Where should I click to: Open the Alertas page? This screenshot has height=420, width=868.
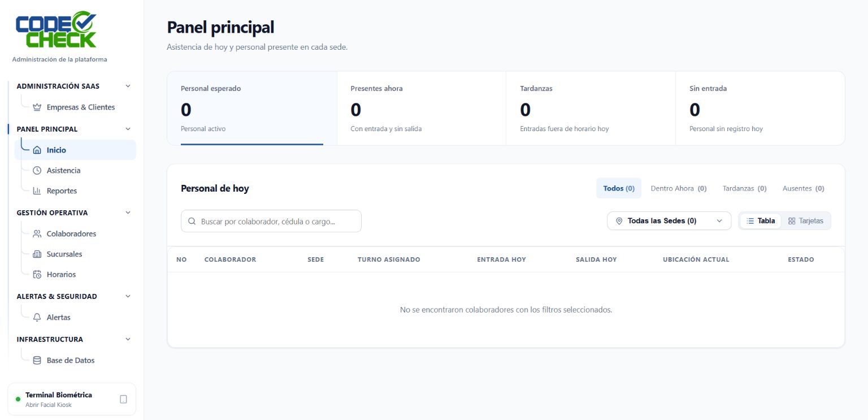pyautogui.click(x=75, y=318)
